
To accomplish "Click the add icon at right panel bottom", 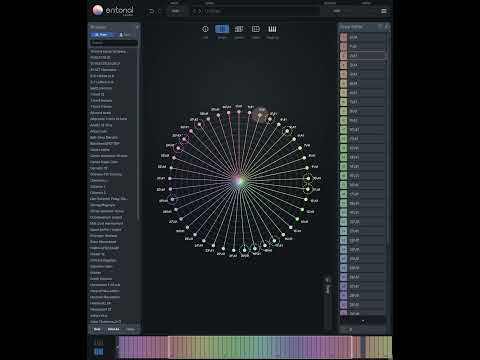I will tap(350, 330).
